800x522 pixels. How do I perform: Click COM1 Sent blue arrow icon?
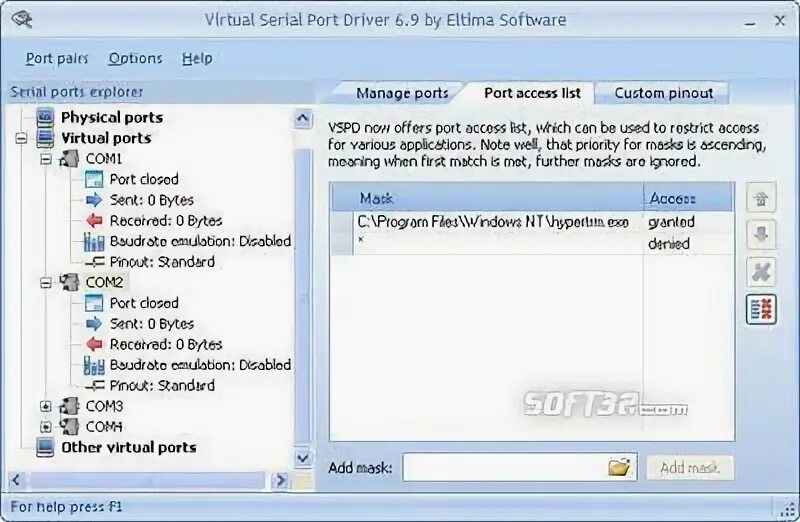point(94,200)
